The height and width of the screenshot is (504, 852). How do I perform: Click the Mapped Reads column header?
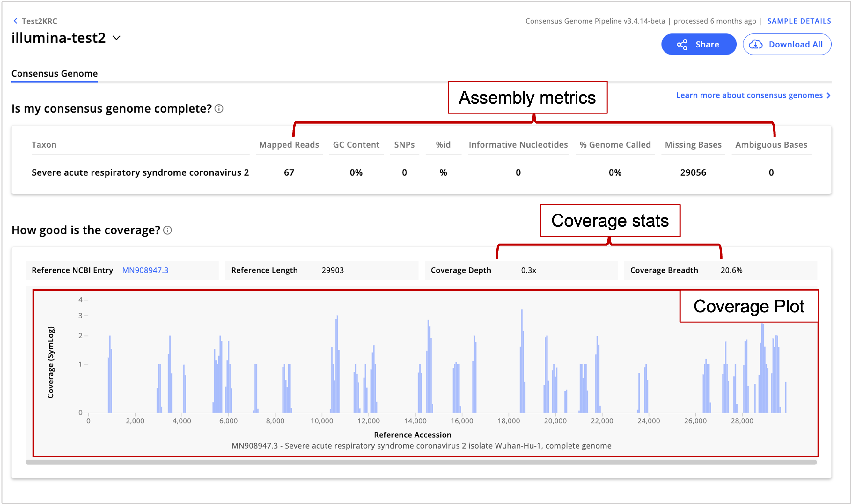pyautogui.click(x=289, y=145)
